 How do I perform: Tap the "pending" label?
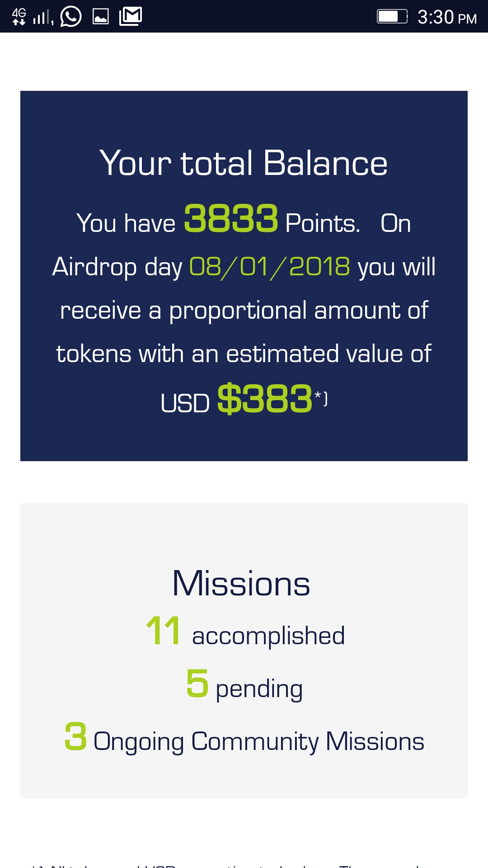(259, 689)
